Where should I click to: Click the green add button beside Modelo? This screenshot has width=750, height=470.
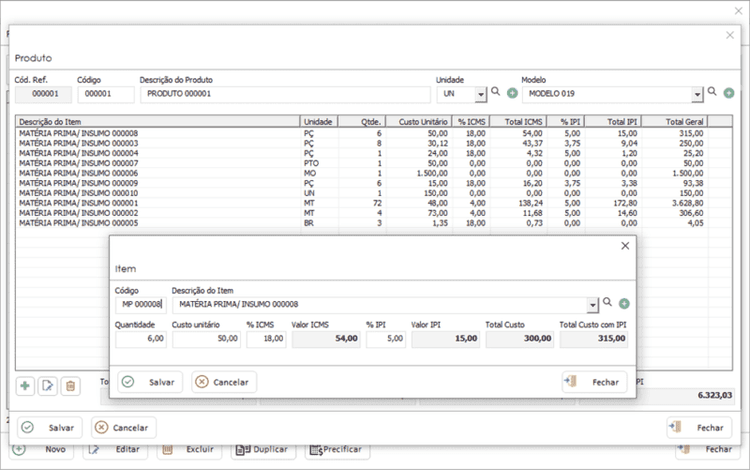729,93
